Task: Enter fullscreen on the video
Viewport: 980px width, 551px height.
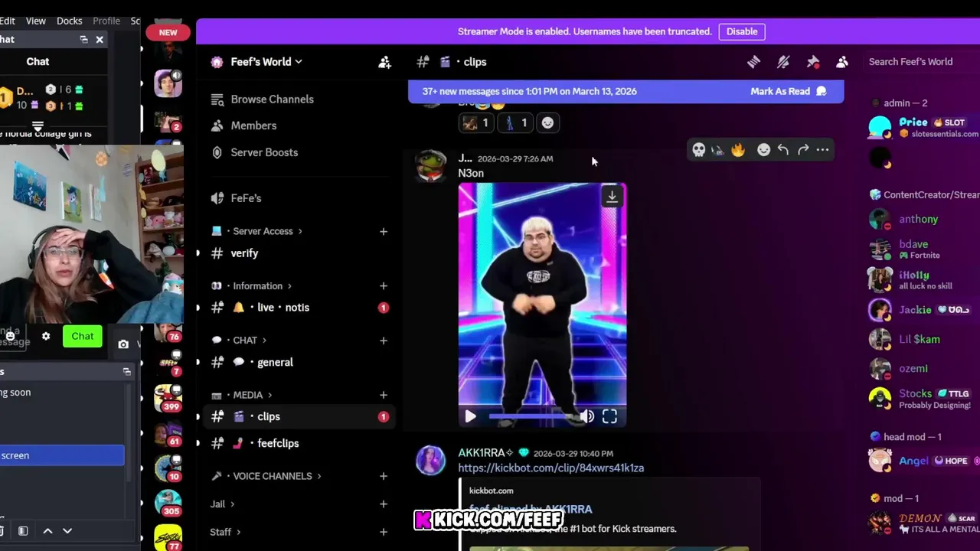Action: point(609,416)
